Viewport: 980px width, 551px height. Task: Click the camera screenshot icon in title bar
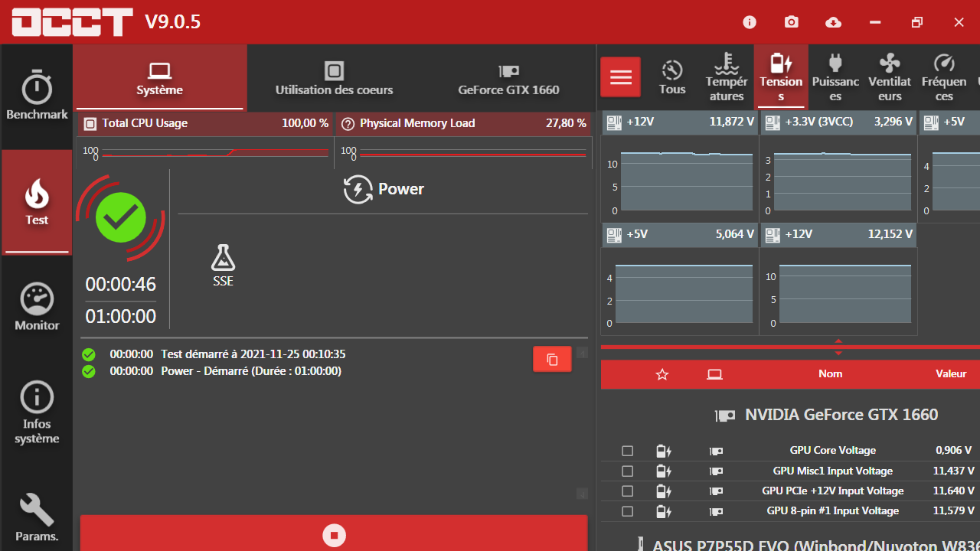[x=792, y=22]
